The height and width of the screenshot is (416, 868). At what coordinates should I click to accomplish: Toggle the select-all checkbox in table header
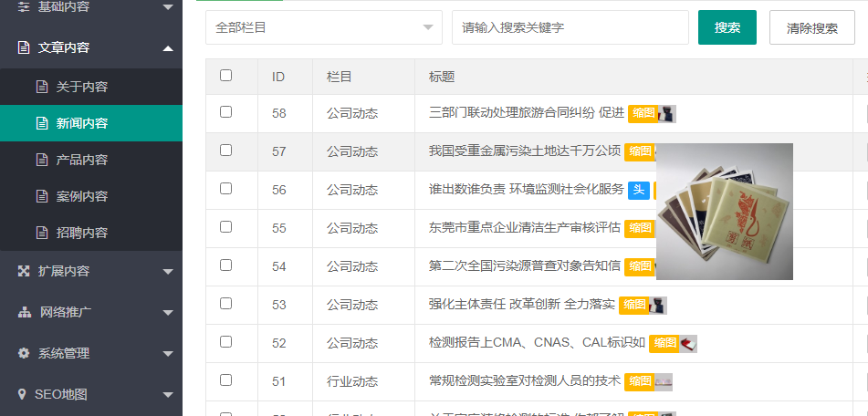[226, 76]
